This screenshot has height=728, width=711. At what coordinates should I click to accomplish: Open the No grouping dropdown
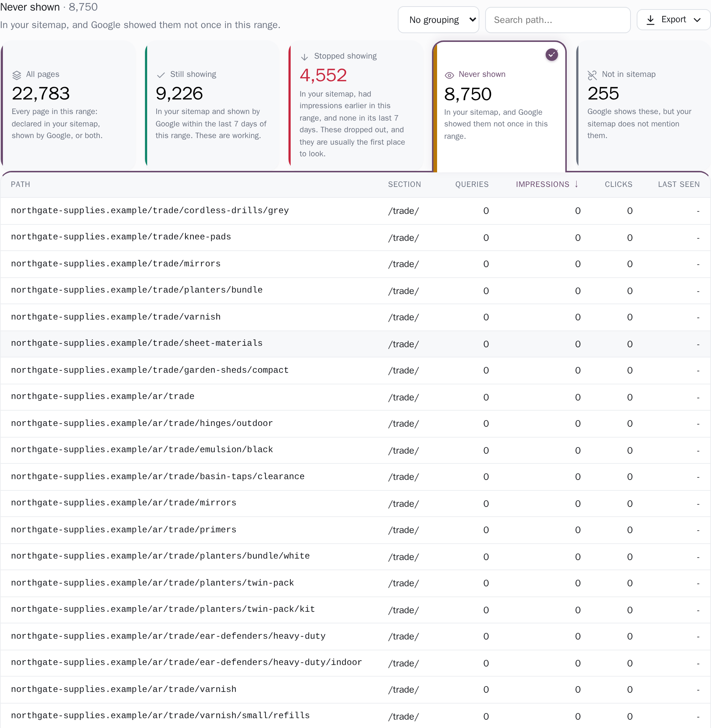[439, 20]
